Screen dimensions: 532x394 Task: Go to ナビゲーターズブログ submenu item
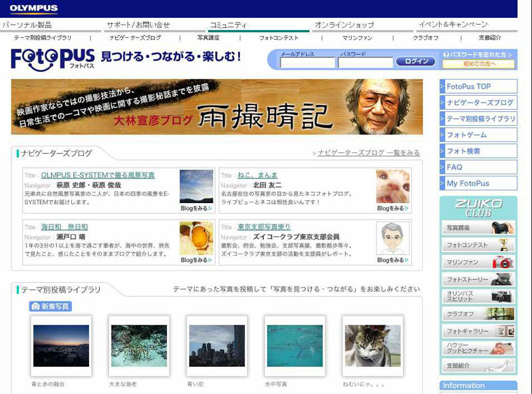click(136, 38)
